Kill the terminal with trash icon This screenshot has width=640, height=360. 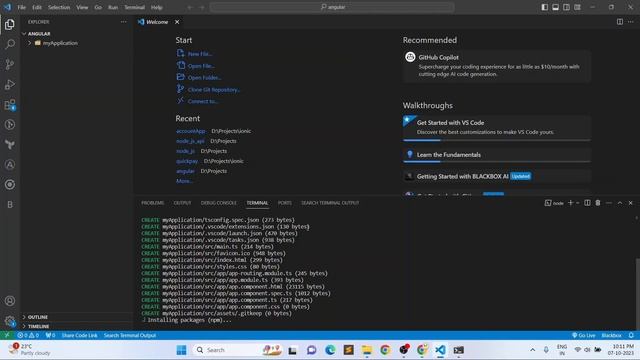coord(598,203)
